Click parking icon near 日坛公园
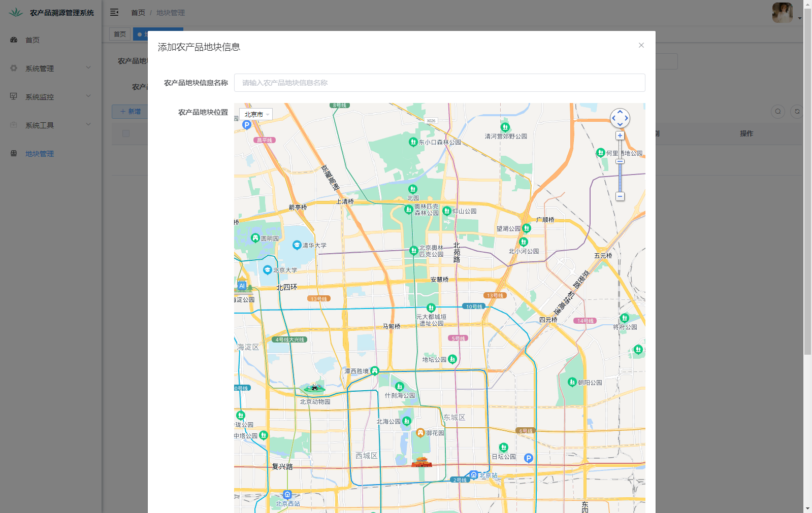 529,458
